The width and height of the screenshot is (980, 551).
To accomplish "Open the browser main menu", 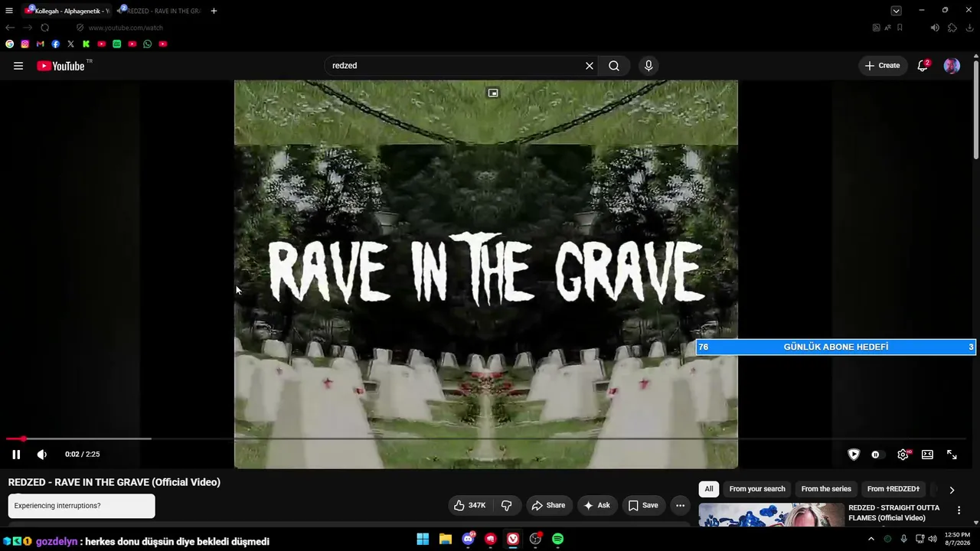I will pyautogui.click(x=9, y=11).
